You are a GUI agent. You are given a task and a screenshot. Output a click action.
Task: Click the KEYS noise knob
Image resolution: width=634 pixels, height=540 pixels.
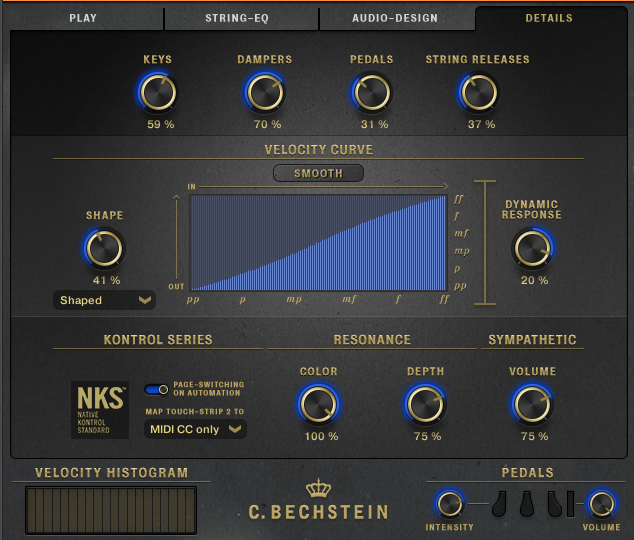pos(158,93)
